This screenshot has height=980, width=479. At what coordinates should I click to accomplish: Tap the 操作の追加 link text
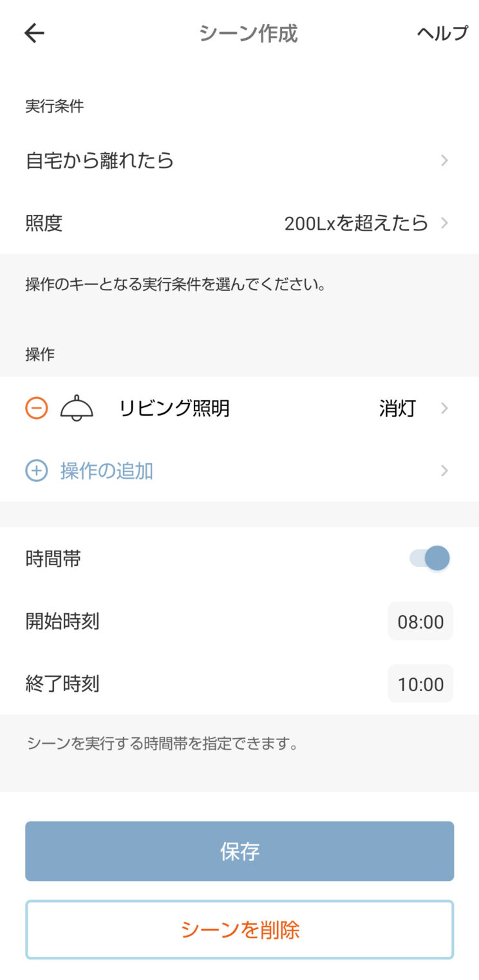[x=107, y=471]
